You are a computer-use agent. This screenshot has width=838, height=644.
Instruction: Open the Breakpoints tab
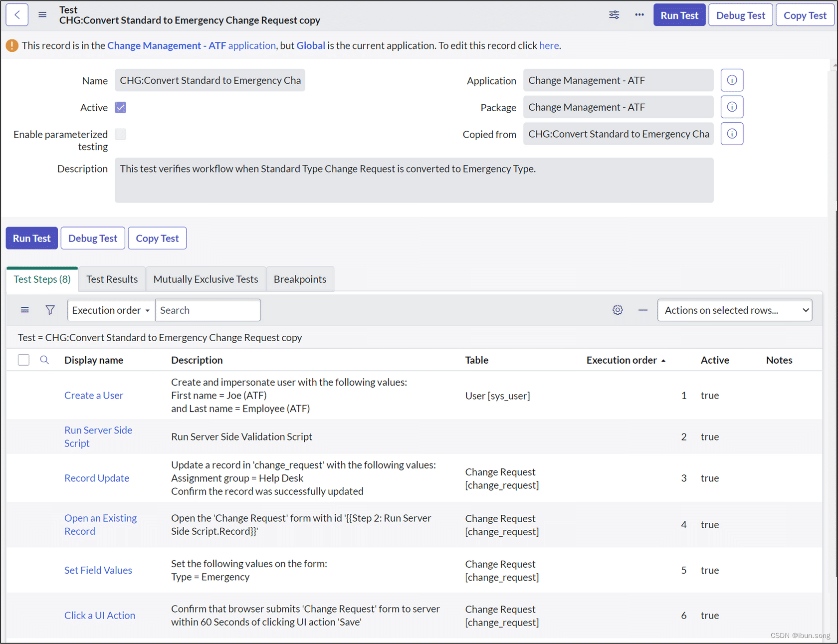pos(300,279)
